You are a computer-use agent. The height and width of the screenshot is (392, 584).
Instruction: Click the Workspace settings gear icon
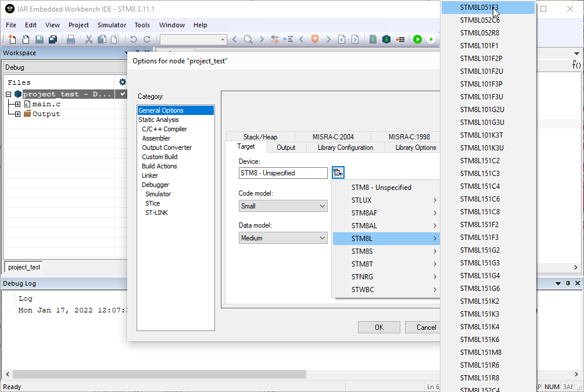[122, 82]
